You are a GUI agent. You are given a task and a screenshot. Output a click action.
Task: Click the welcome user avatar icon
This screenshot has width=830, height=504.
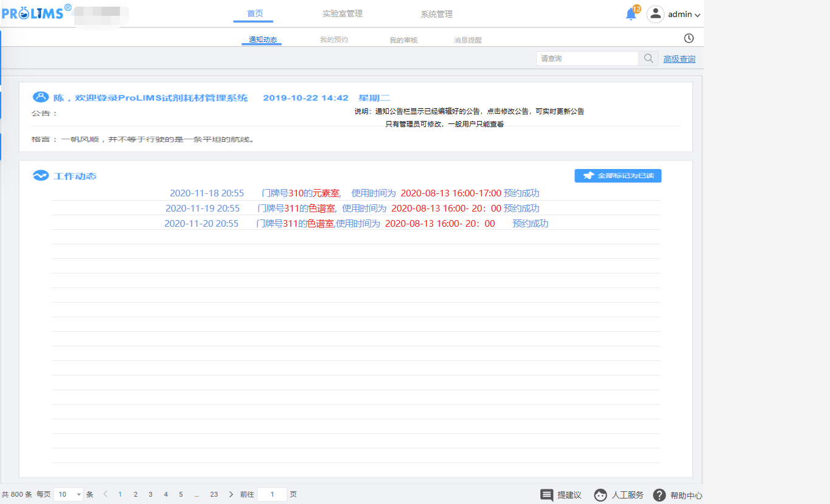point(40,97)
